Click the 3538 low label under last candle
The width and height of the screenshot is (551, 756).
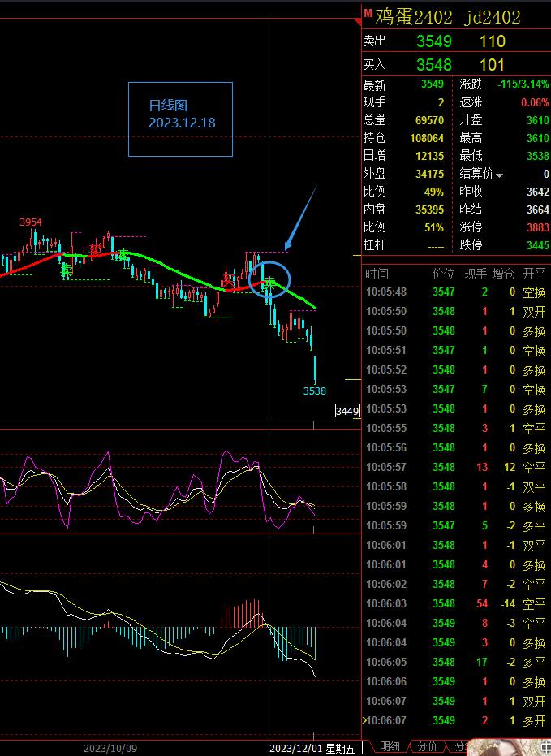(315, 391)
